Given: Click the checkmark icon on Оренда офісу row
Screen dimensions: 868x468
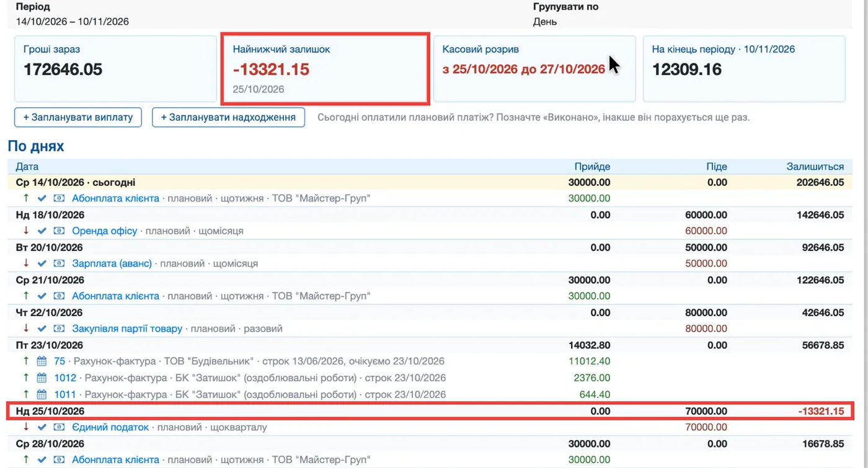Looking at the screenshot, I should (42, 231).
